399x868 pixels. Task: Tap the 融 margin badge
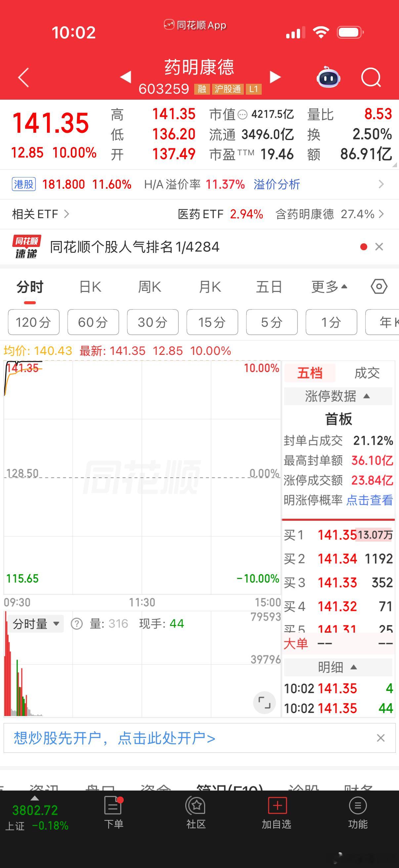(202, 89)
